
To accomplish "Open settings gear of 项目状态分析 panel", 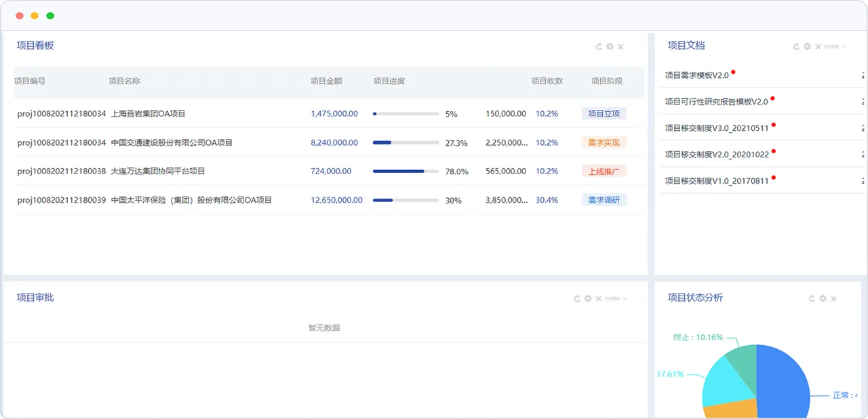I will pyautogui.click(x=823, y=298).
